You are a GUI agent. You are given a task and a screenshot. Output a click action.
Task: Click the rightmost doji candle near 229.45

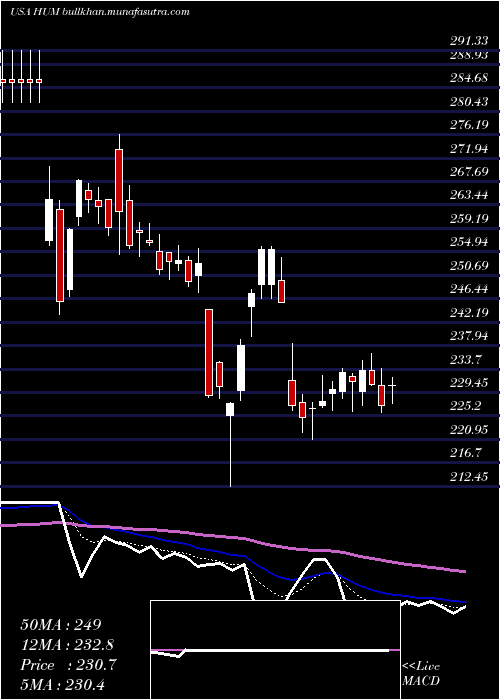392,385
